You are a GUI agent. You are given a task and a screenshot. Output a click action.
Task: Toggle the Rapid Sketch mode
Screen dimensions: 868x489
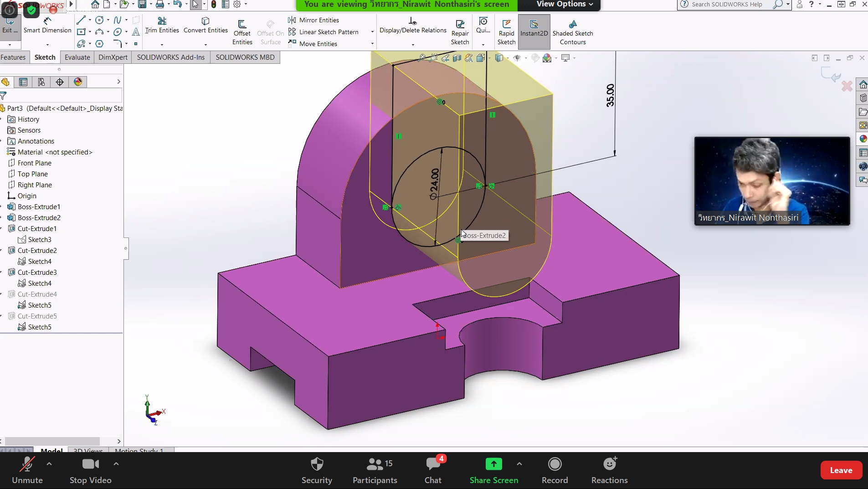(x=506, y=32)
